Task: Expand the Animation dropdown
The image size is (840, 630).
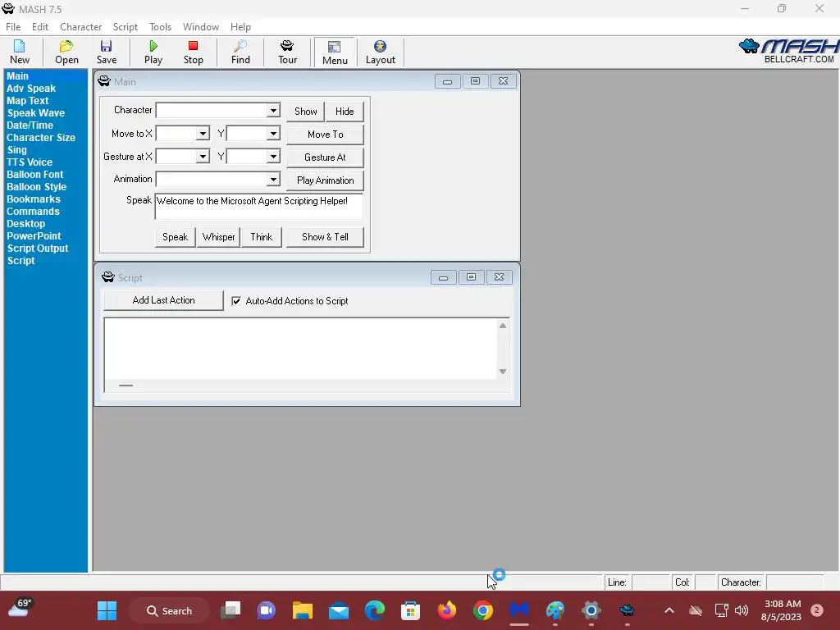Action: (273, 179)
